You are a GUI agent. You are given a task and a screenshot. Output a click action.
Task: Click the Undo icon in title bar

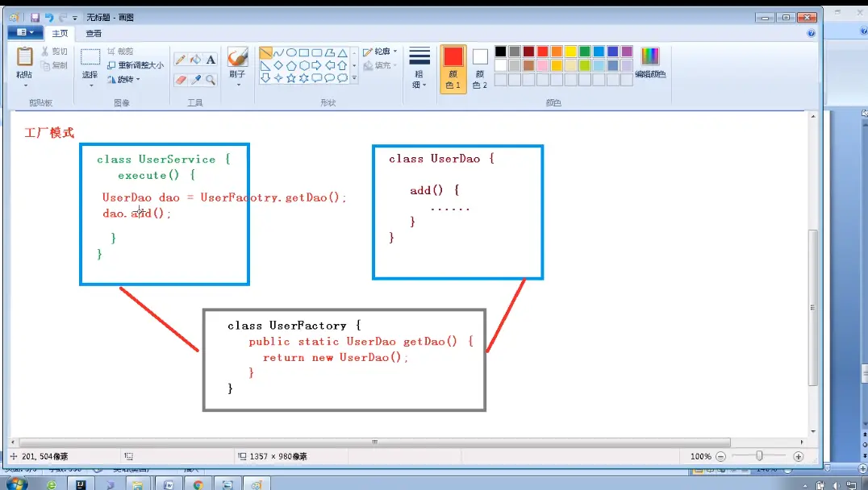tap(49, 18)
